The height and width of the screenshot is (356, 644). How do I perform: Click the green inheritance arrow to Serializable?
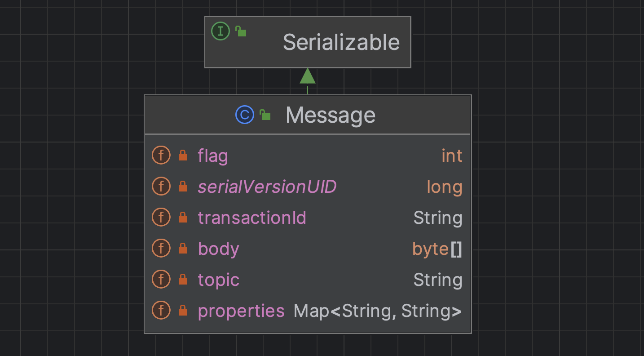(308, 76)
